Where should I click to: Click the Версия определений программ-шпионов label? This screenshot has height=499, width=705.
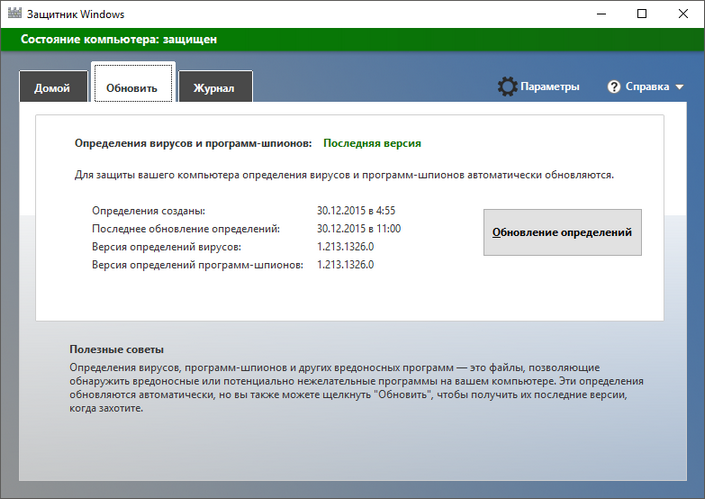197,265
